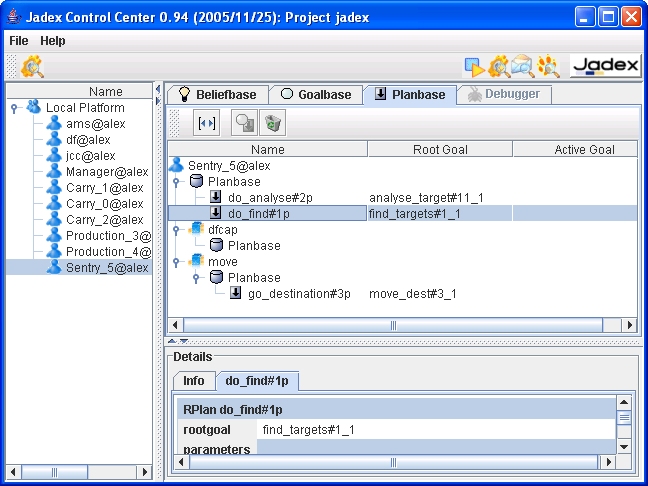
Task: Click the introspector gear icon in left toolbar
Action: [32, 66]
